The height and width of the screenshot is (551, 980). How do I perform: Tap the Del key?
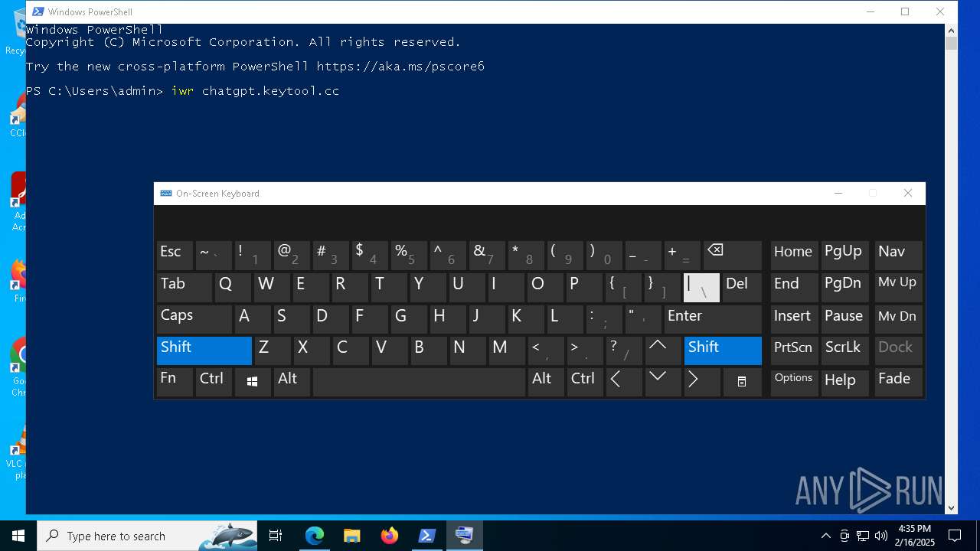[742, 287]
